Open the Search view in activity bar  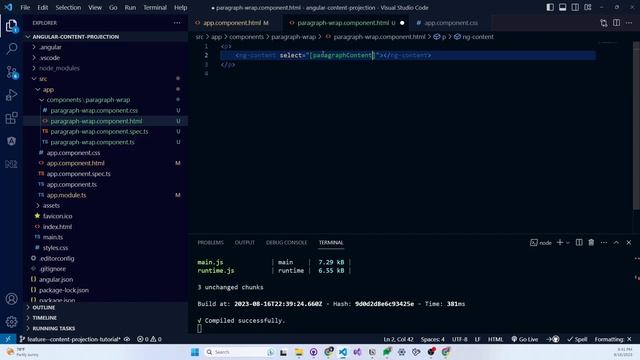click(11, 49)
